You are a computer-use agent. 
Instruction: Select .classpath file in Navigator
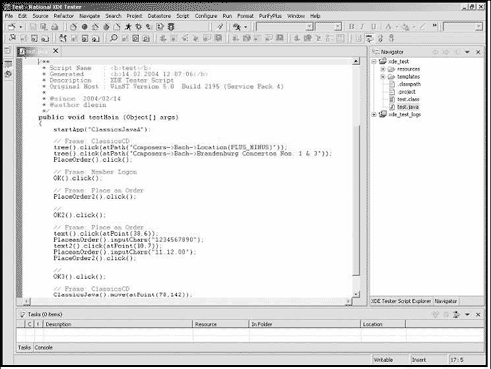point(409,84)
